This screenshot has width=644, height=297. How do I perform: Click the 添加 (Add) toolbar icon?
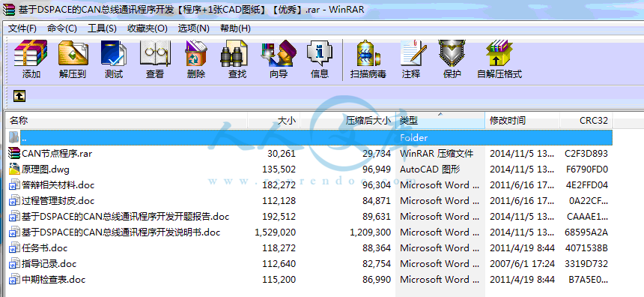(x=31, y=53)
